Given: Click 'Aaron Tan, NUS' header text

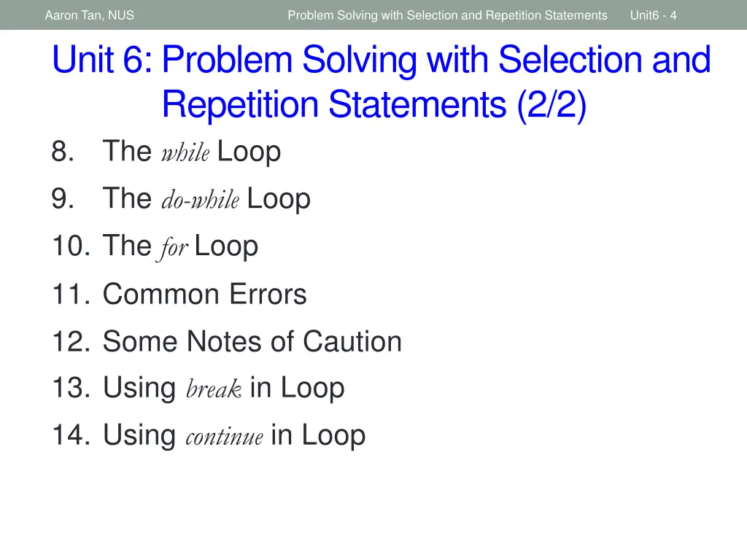Looking at the screenshot, I should pyautogui.click(x=90, y=15).
